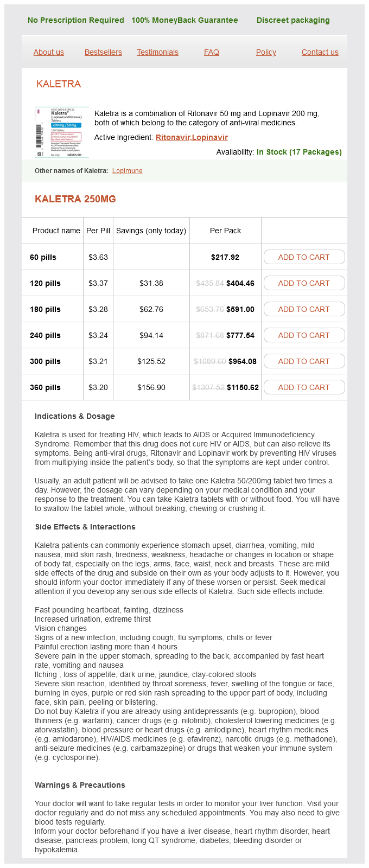Add the 240 pills pack to cart
This screenshot has height=868, width=369.
(304, 335)
